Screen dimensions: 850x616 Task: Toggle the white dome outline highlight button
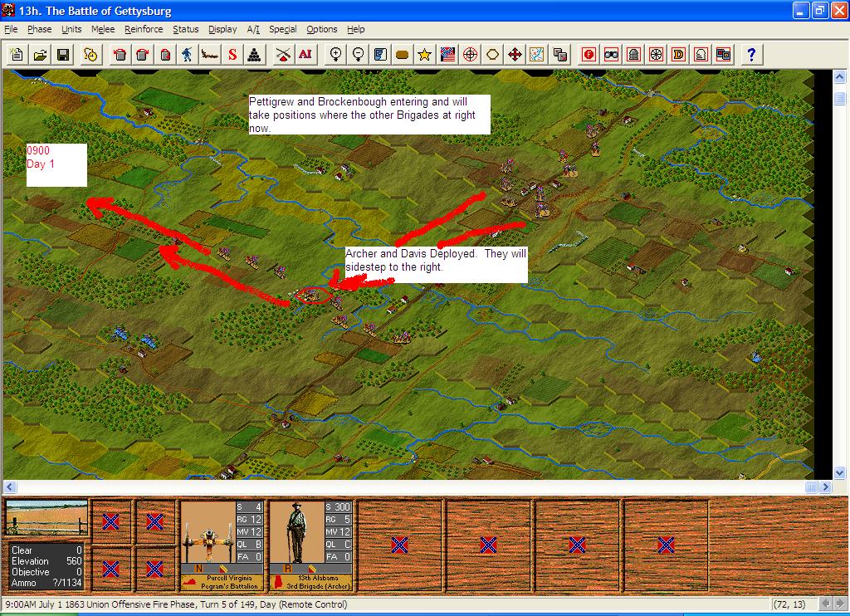tap(701, 54)
